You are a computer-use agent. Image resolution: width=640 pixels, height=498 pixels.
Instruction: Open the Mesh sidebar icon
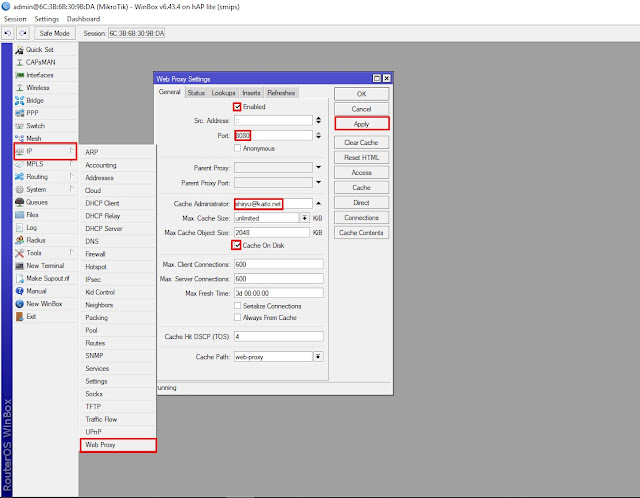[19, 138]
